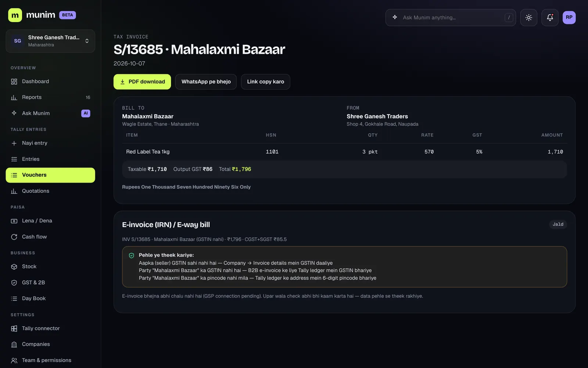Click the Output GST ₹86 value

(208, 169)
